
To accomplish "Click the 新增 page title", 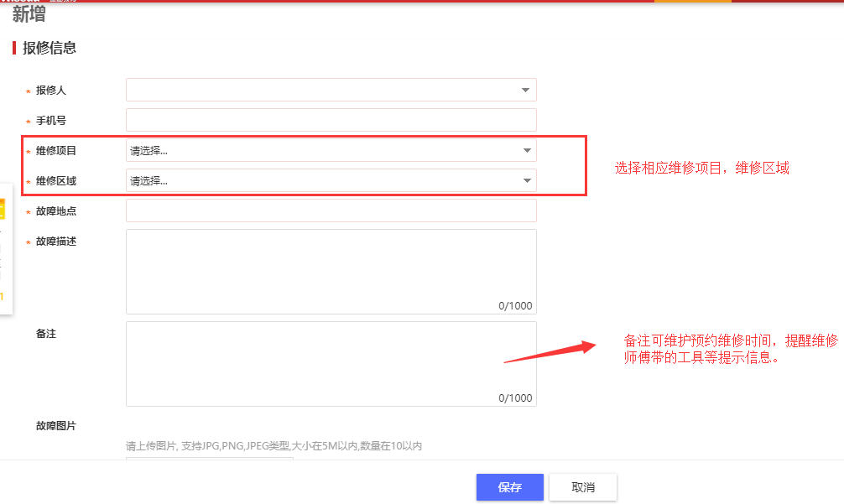I will pyautogui.click(x=29, y=14).
